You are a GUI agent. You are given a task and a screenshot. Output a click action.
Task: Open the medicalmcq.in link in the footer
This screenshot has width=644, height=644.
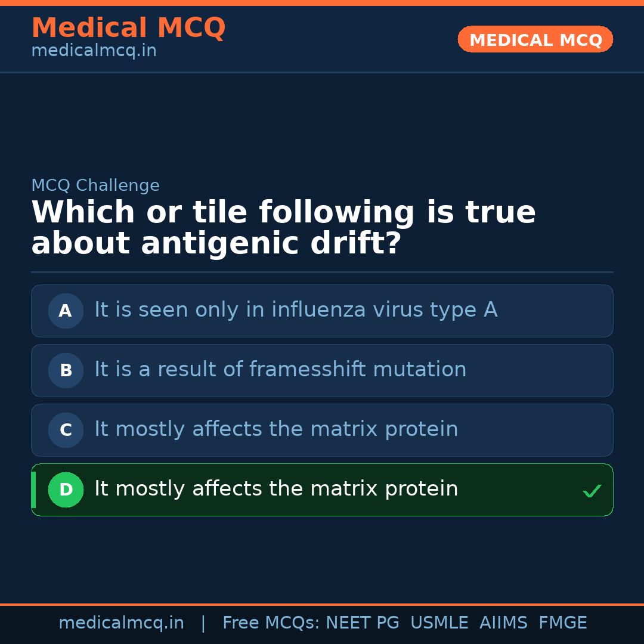coord(121,623)
